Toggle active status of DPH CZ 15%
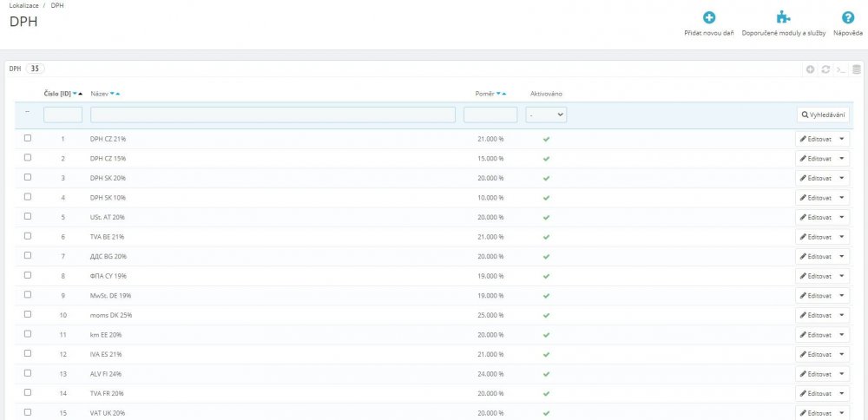 coord(546,159)
